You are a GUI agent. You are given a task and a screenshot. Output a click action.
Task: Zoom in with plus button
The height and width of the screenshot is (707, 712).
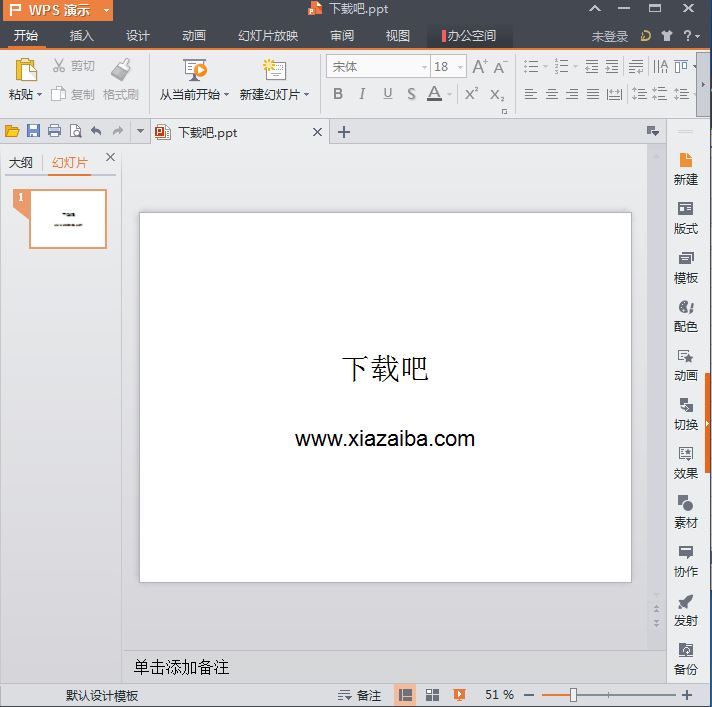click(687, 694)
